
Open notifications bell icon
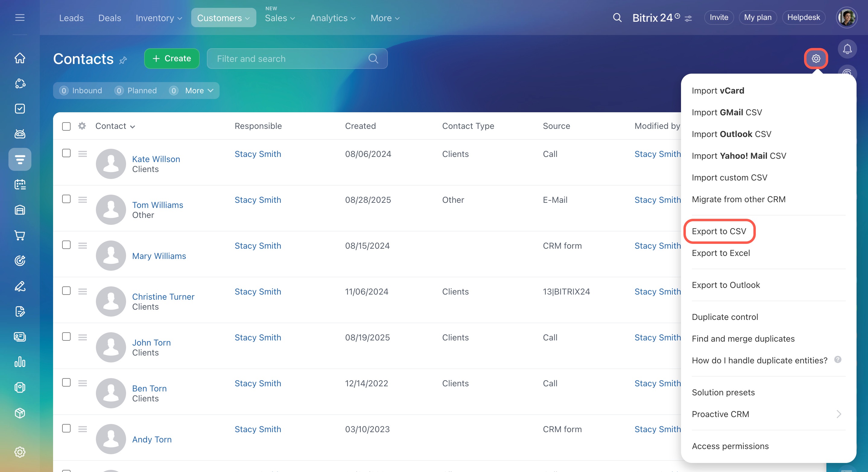coord(847,49)
